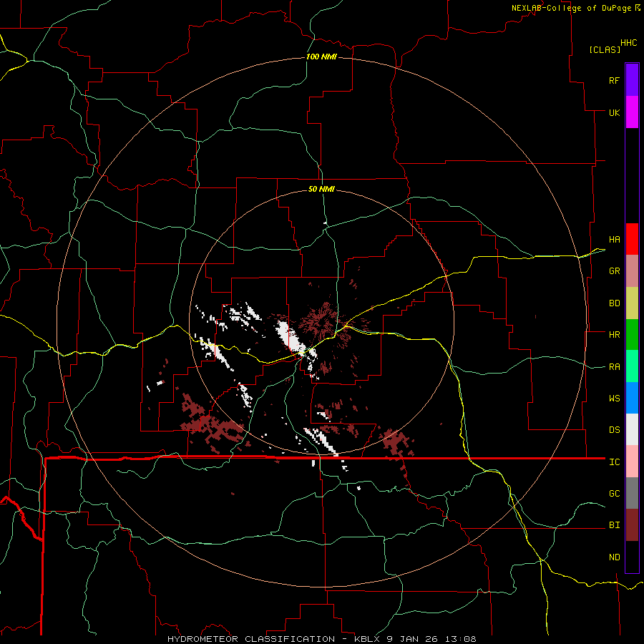The image size is (644, 644).
Task: Click the 'RF' legend label
Action: pyautogui.click(x=614, y=80)
